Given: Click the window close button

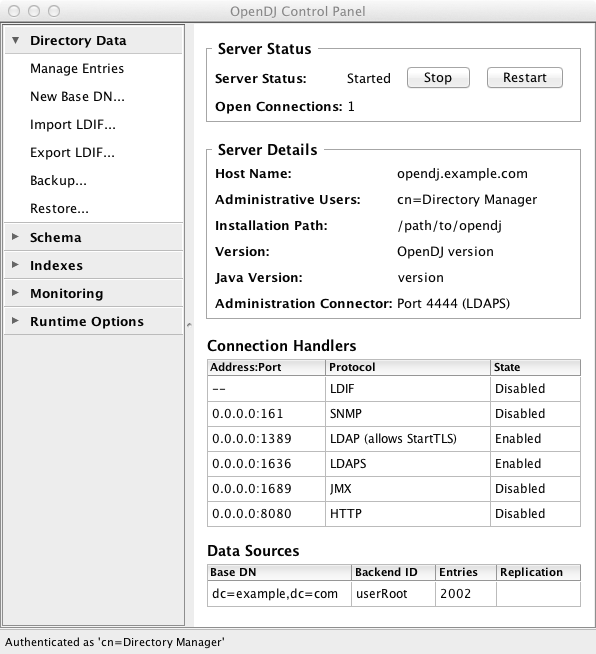Looking at the screenshot, I should pyautogui.click(x=14, y=11).
